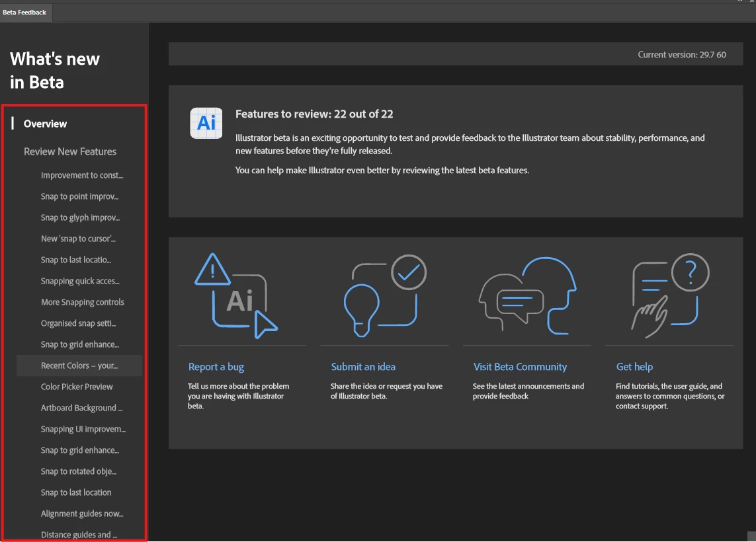This screenshot has width=756, height=542.
Task: Open 'More Snapping controls' feature item
Action: pos(83,302)
